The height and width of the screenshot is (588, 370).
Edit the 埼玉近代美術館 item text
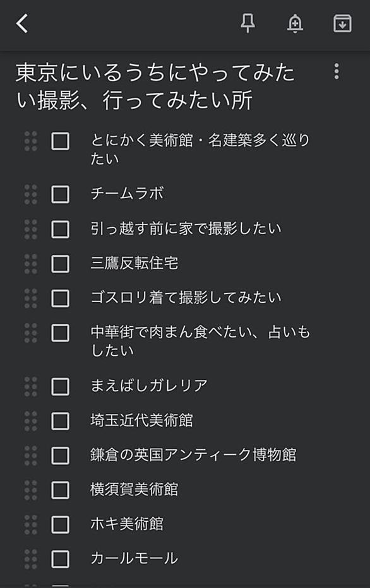(x=141, y=420)
